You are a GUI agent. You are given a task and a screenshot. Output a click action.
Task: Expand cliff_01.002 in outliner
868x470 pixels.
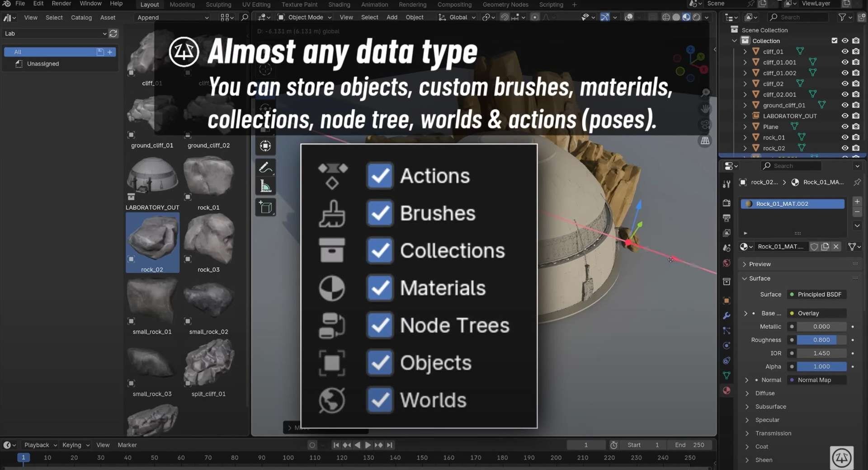[x=745, y=73]
